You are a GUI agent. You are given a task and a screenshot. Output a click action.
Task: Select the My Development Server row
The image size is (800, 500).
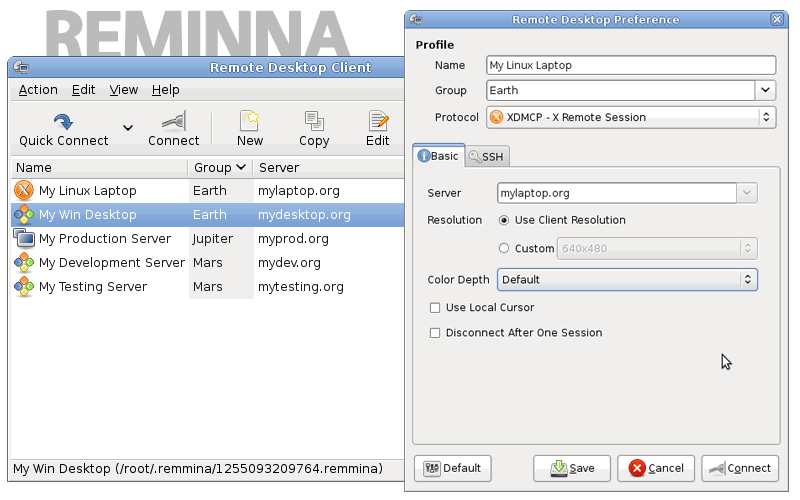point(208,262)
